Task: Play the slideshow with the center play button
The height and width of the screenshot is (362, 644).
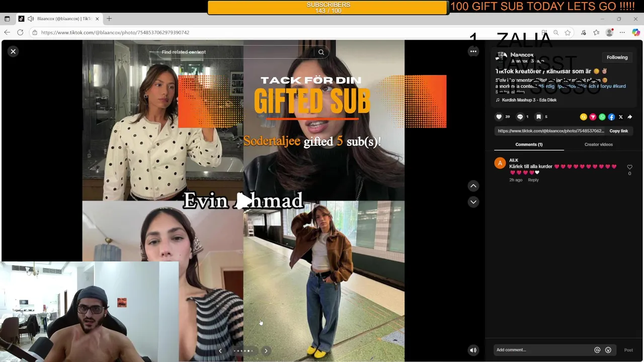Action: coord(244,201)
